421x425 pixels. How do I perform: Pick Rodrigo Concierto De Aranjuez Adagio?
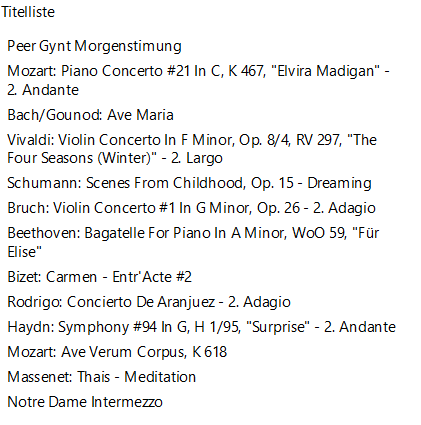pyautogui.click(x=149, y=302)
